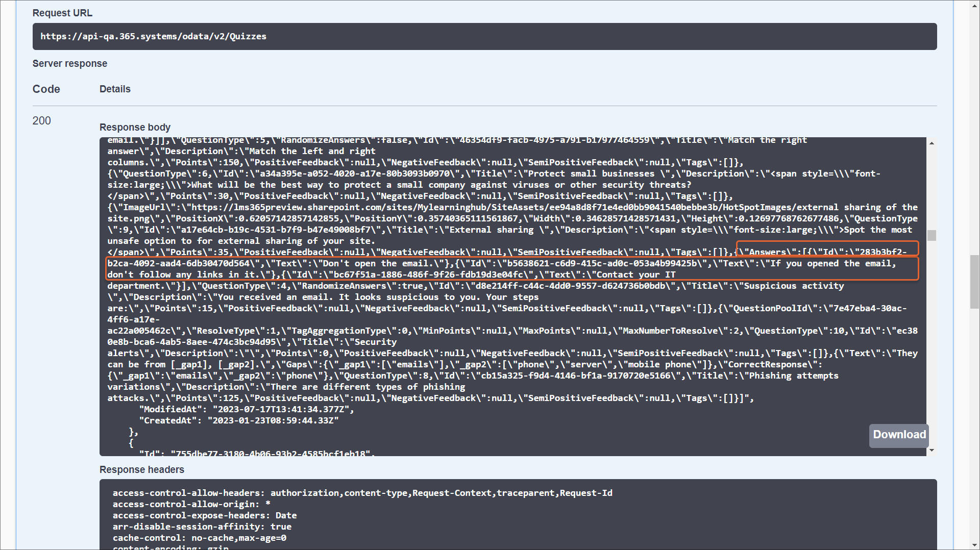The width and height of the screenshot is (980, 550).
Task: Click the Code column header
Action: click(46, 89)
